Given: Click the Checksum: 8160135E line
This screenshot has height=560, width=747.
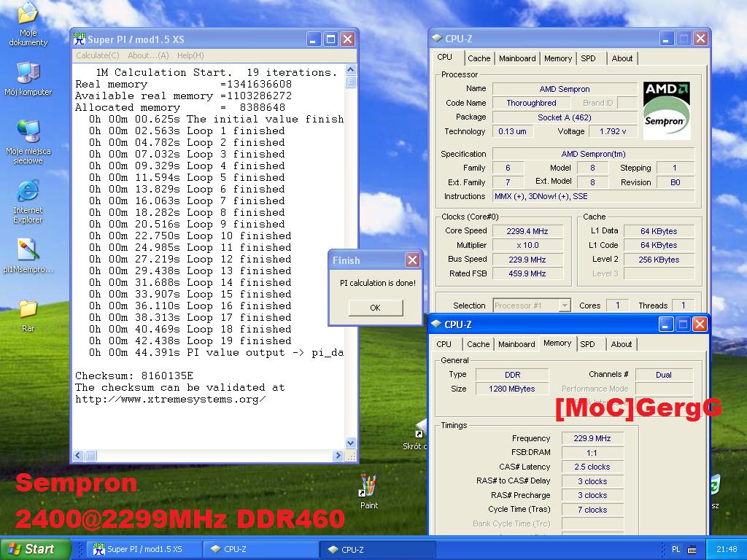Looking at the screenshot, I should (x=134, y=376).
